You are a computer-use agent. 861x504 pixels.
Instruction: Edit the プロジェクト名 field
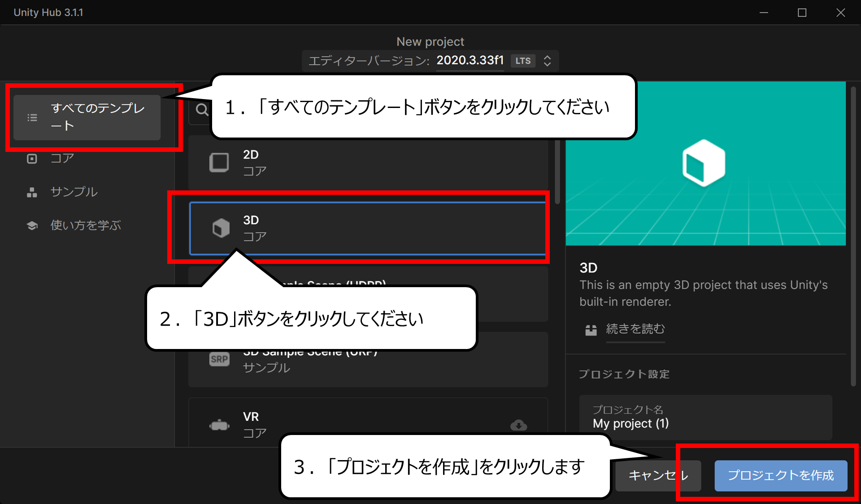(x=705, y=417)
